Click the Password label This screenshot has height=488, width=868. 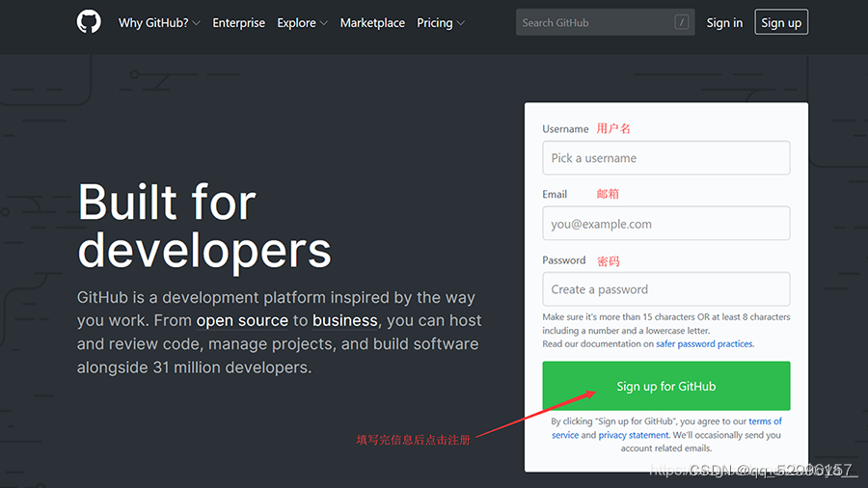(x=563, y=260)
